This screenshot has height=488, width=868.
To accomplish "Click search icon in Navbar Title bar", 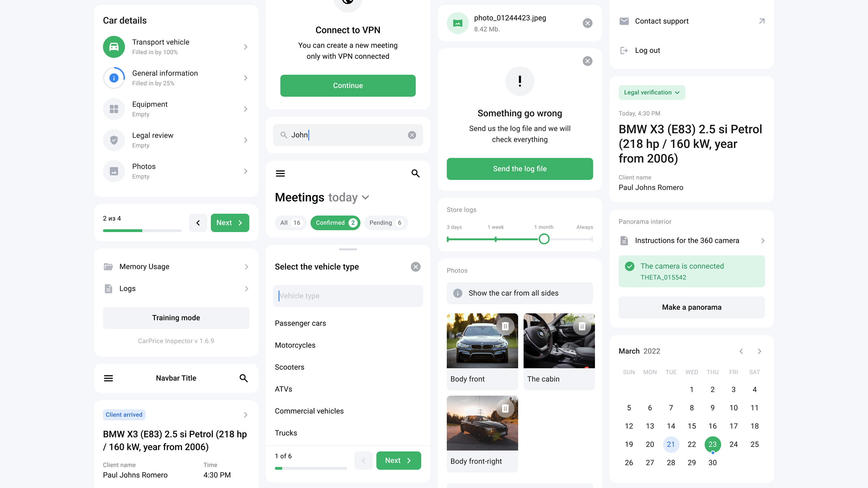I will point(244,378).
